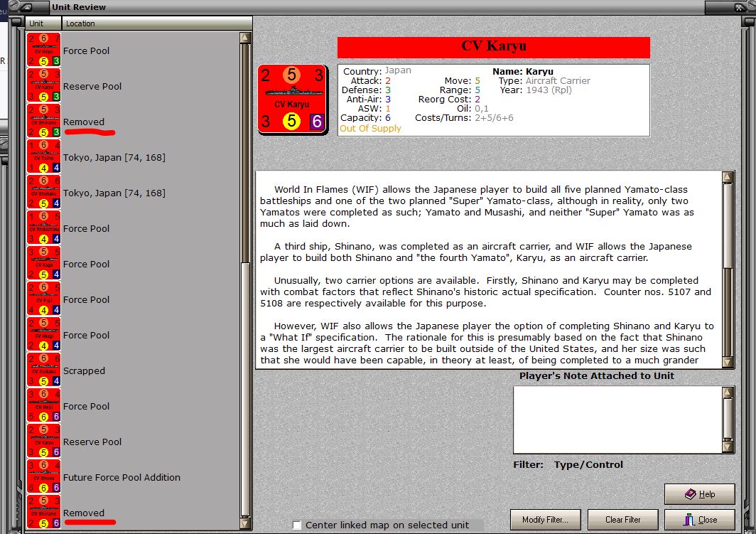Click the player's note scroll down arrow
Image resolution: width=756 pixels, height=534 pixels.
tap(728, 447)
